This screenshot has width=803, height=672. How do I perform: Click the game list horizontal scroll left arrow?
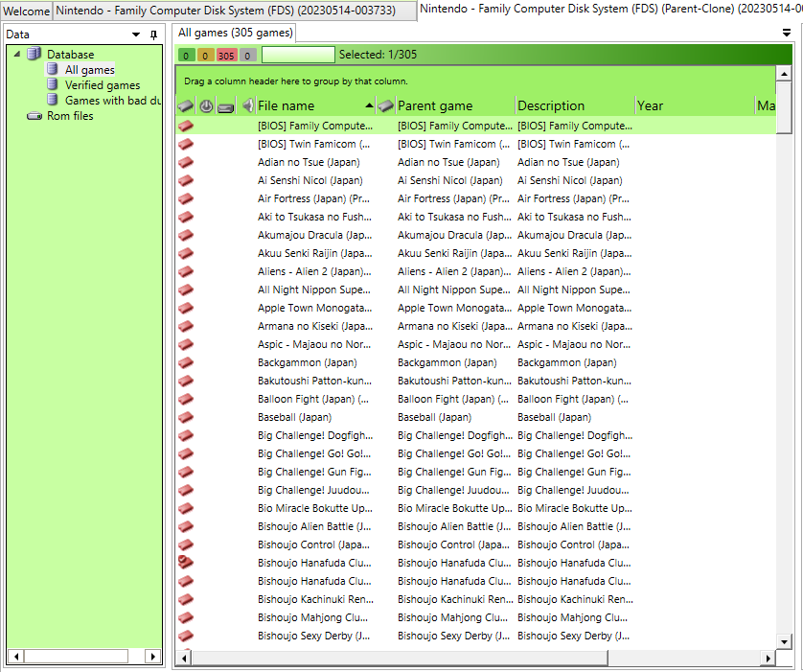184,658
